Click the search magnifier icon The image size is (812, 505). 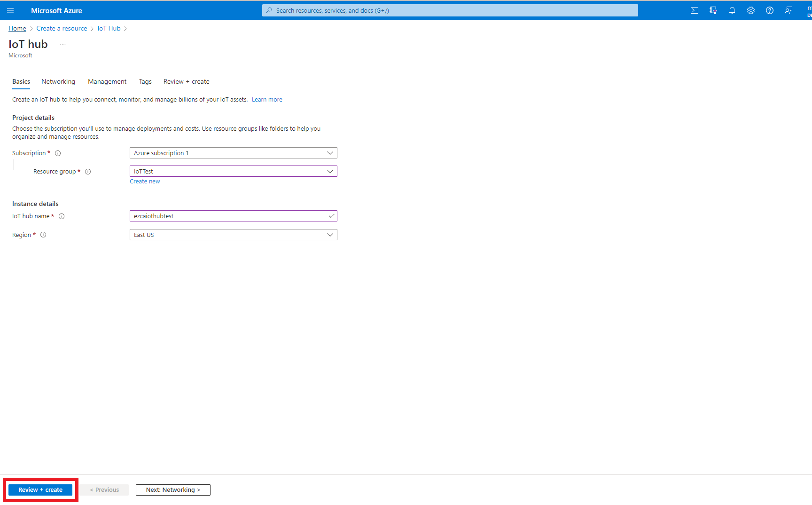point(269,10)
